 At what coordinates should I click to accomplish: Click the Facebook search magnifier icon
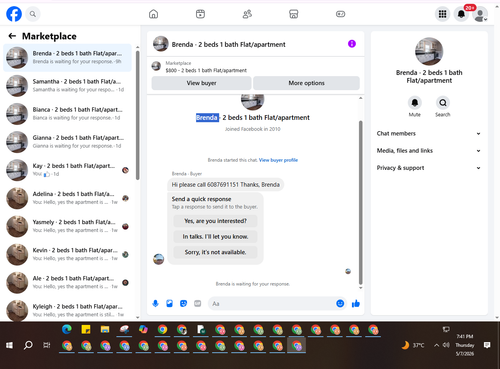(33, 14)
